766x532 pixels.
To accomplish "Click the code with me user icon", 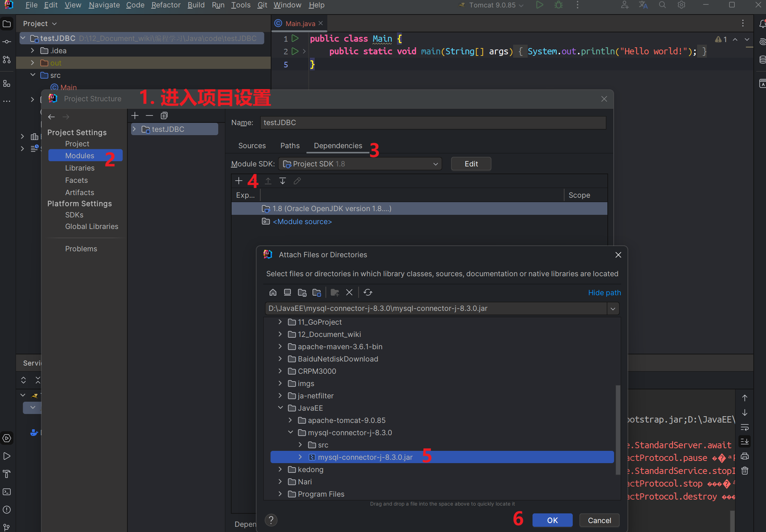I will click(624, 5).
